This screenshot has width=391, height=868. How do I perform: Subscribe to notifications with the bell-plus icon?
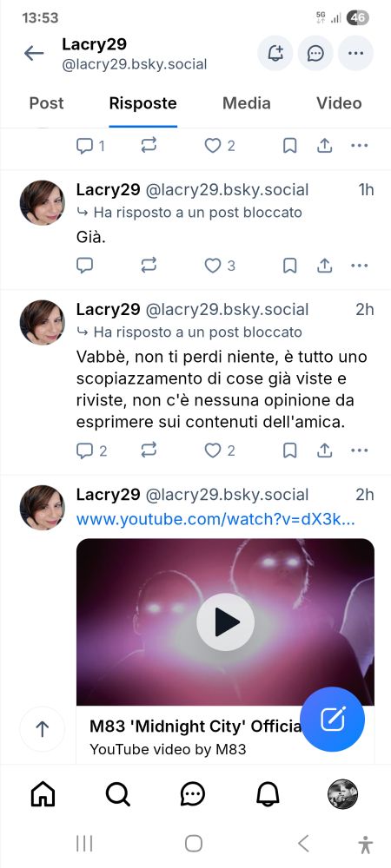tap(275, 53)
